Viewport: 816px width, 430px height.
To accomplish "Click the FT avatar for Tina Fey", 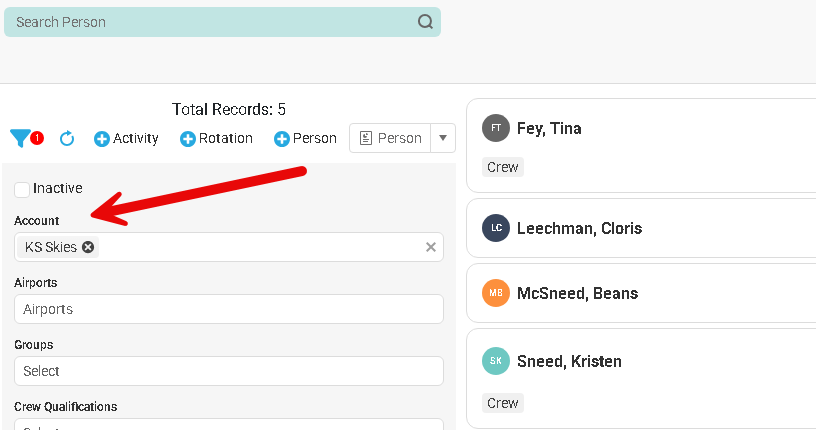I will point(496,128).
